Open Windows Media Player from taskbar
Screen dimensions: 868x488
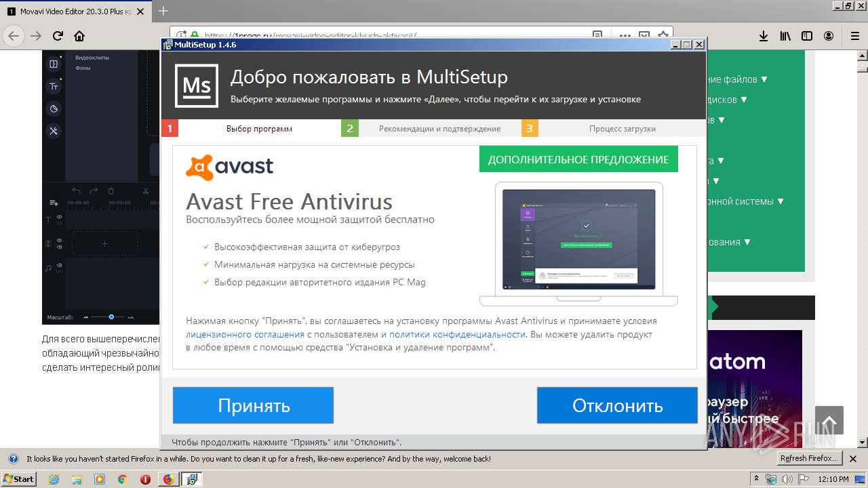click(x=100, y=479)
